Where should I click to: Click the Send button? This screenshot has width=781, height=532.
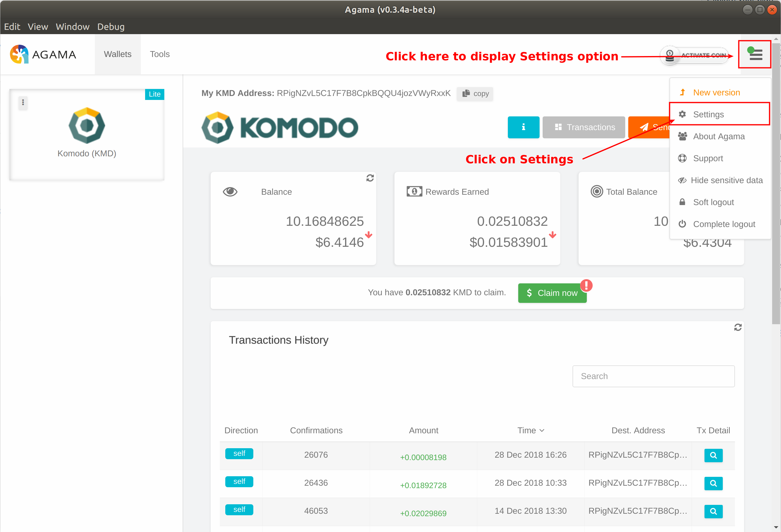click(649, 127)
